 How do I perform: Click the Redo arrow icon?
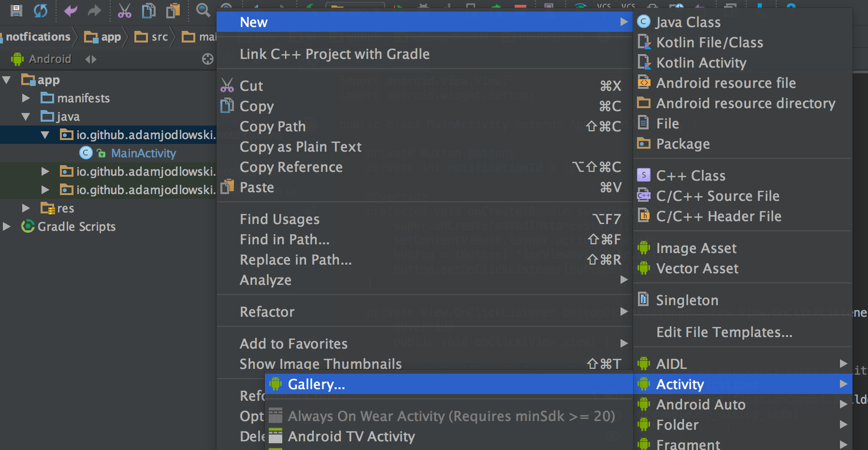point(94,10)
